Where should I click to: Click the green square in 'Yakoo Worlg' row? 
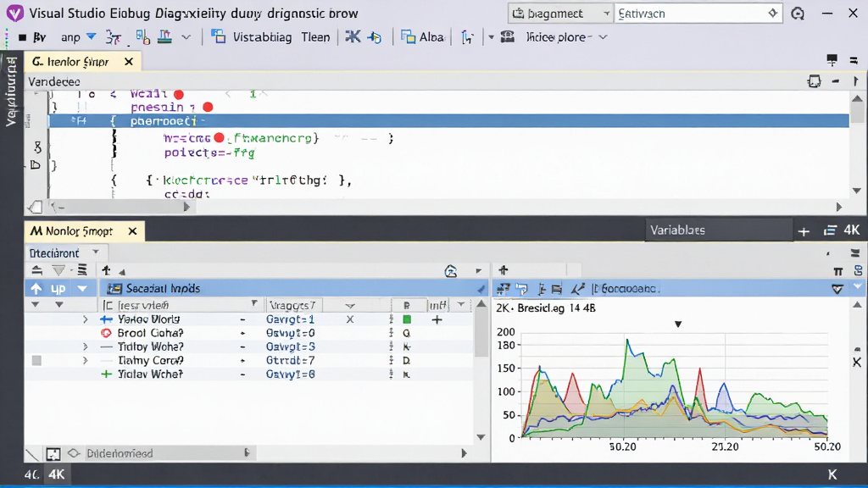(407, 319)
